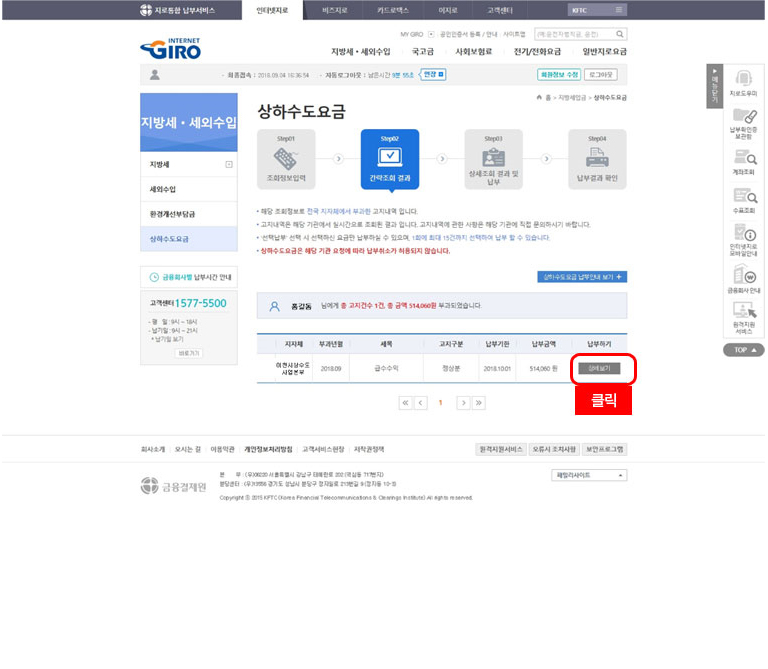Click the 514,060 원 amount cell

coord(543,368)
